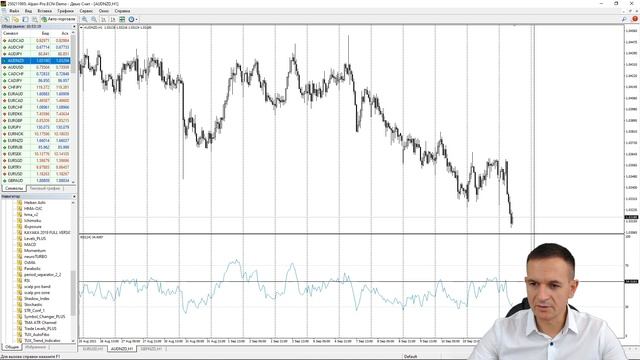Close the Navigator panel
The width and height of the screenshot is (640, 360).
74,196
